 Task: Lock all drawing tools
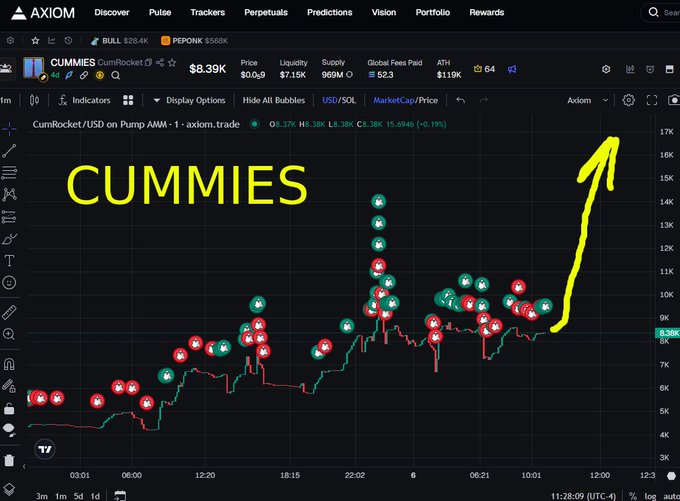coord(9,409)
